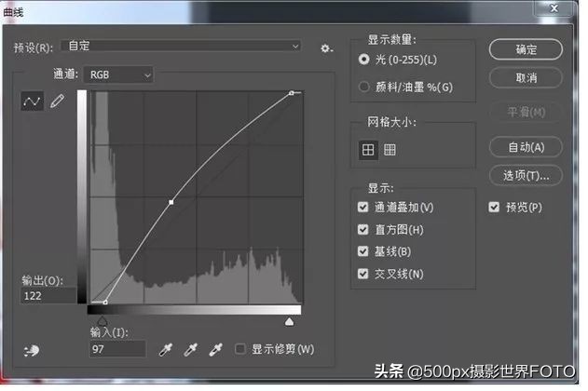The height and width of the screenshot is (391, 588).
Task: Select the 颜料/油墨 % radio option
Action: (x=363, y=87)
